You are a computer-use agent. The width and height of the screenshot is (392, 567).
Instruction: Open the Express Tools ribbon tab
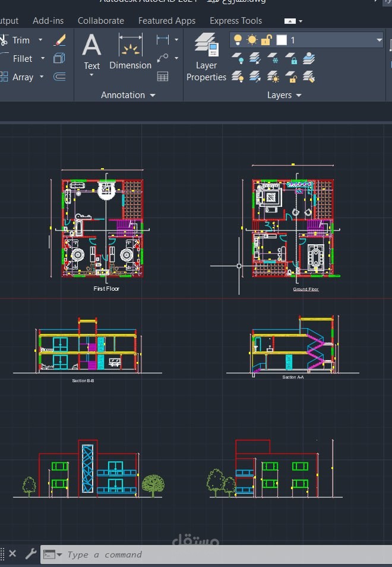point(236,21)
